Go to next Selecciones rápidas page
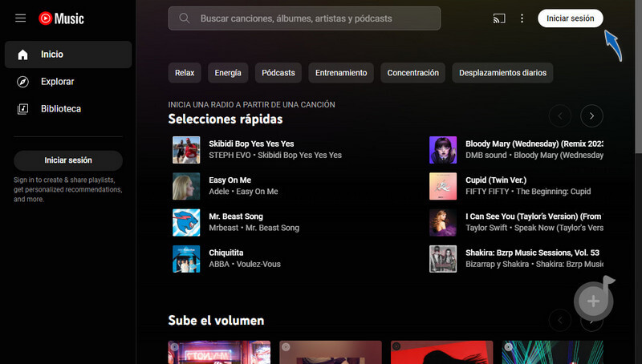This screenshot has width=642, height=364. click(x=591, y=116)
